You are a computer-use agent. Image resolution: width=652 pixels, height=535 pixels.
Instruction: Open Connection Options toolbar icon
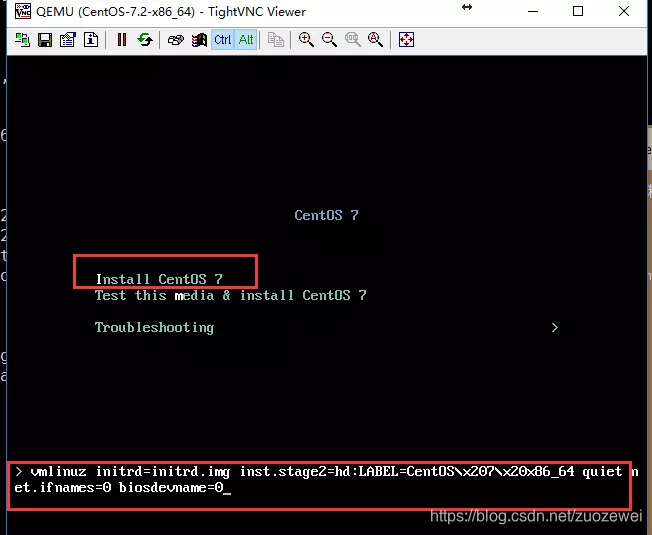click(x=68, y=40)
